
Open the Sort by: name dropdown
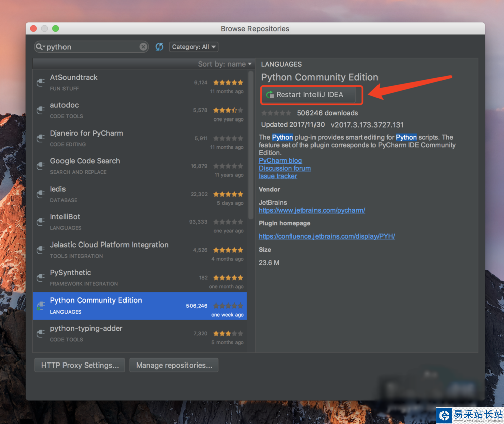point(225,64)
